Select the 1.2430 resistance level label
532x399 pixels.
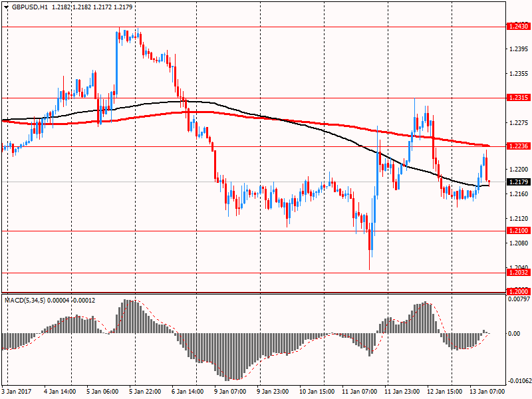click(x=519, y=27)
